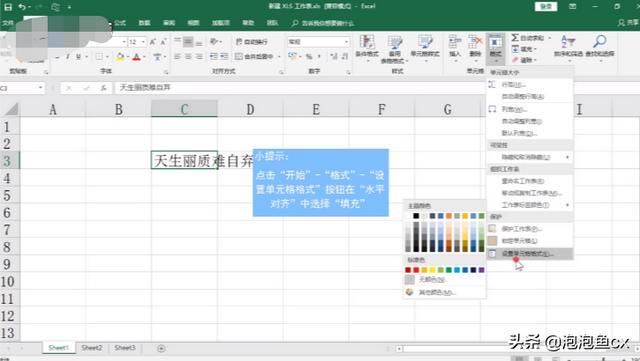The width and height of the screenshot is (640, 361).
Task: Pick the black theme color swatch
Action: pyautogui.click(x=416, y=216)
